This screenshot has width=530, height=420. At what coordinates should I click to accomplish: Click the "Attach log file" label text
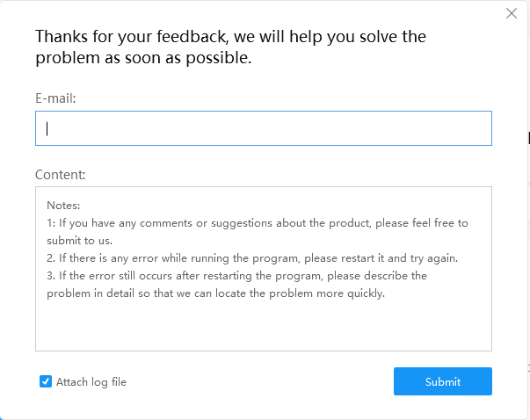(x=91, y=382)
